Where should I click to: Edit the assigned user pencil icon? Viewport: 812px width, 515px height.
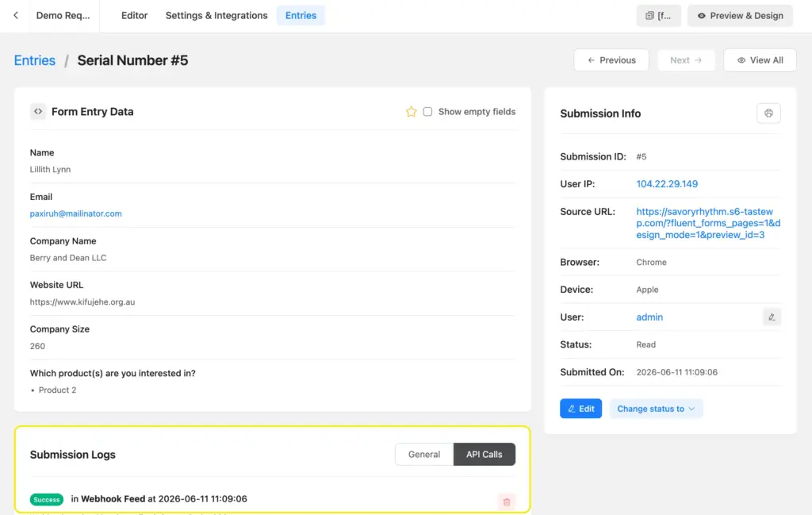tap(772, 317)
